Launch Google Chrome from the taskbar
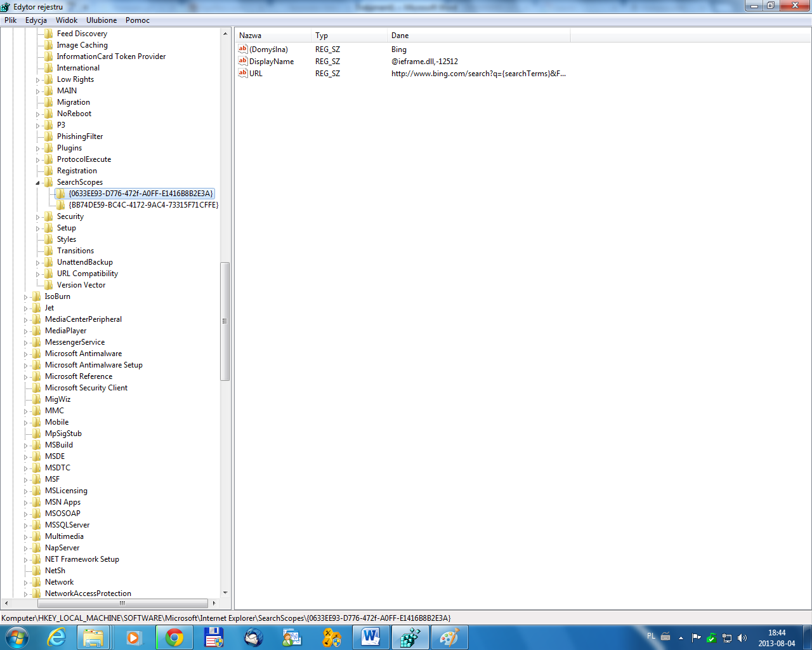 point(174,637)
